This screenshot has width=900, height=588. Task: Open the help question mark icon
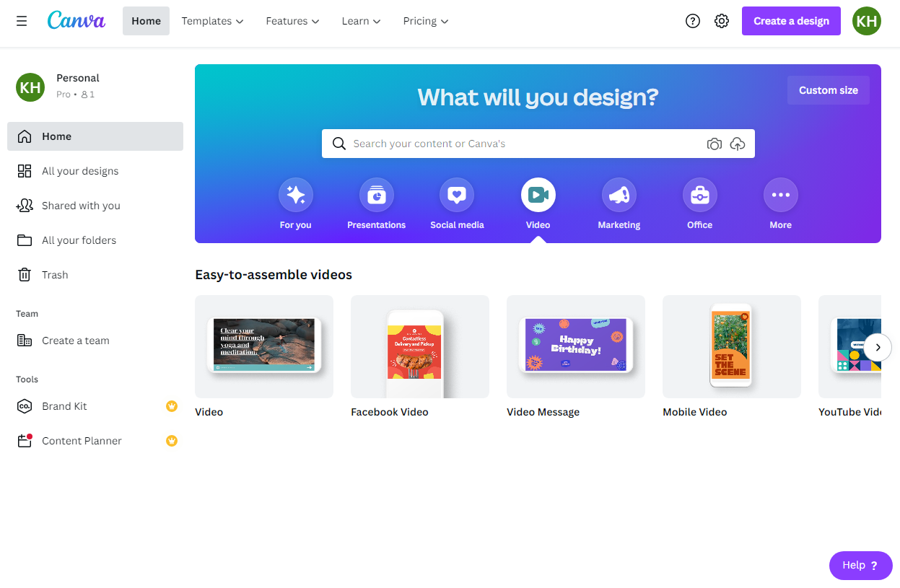(693, 21)
